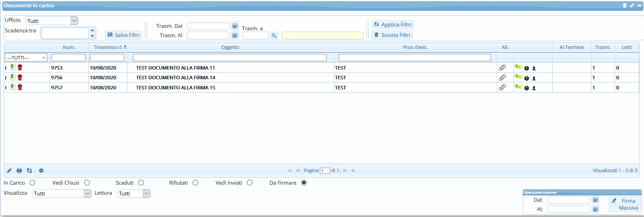Open the Visualizza dropdown list
The image size is (644, 217).
pyautogui.click(x=87, y=193)
